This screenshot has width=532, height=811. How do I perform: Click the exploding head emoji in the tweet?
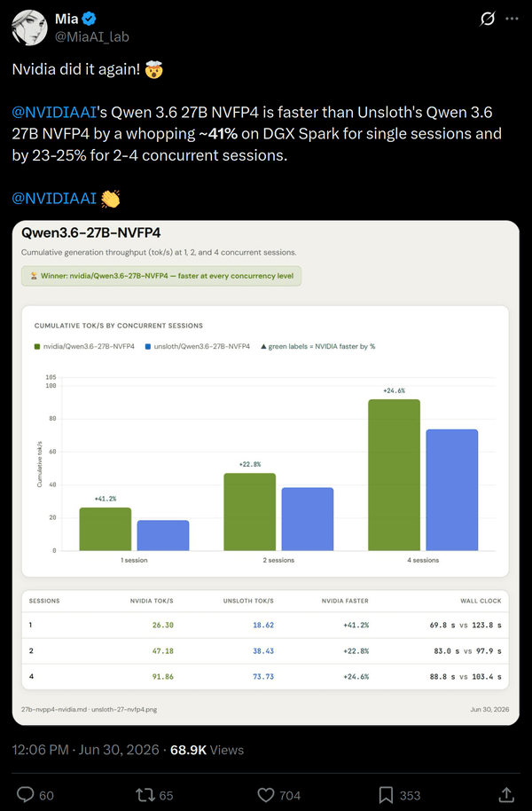(153, 69)
